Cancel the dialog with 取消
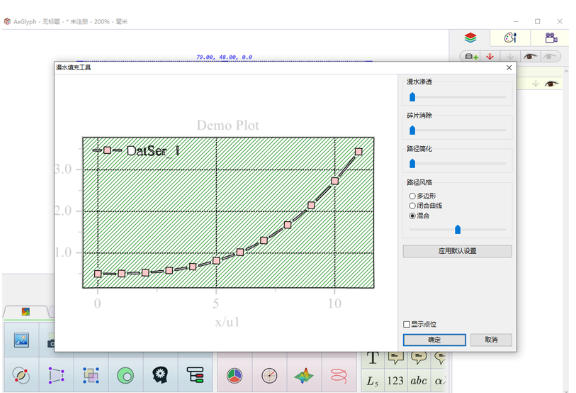This screenshot has height=393, width=576. (x=491, y=340)
